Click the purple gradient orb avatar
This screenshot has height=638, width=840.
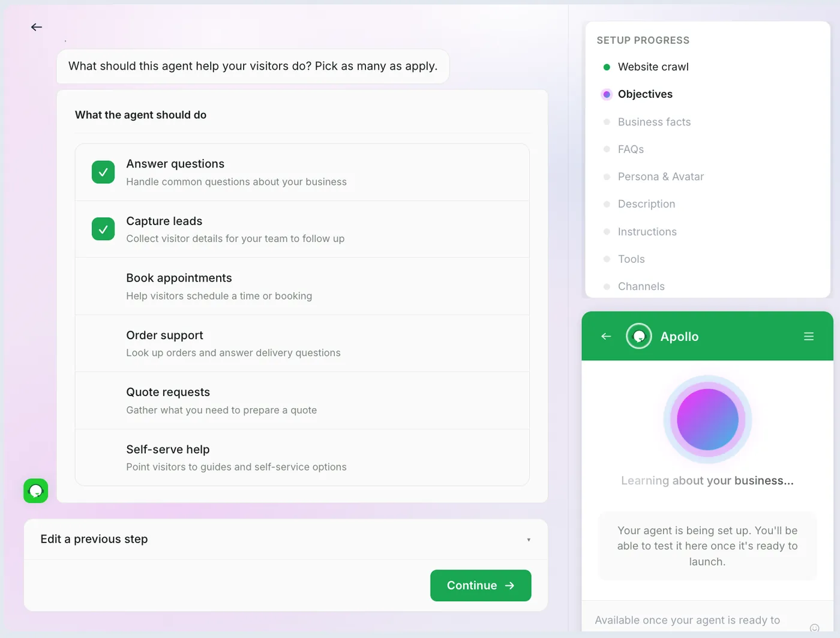(x=707, y=420)
